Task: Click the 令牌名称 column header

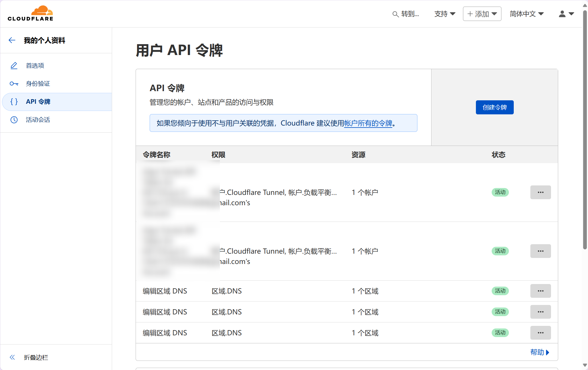Action: [157, 155]
